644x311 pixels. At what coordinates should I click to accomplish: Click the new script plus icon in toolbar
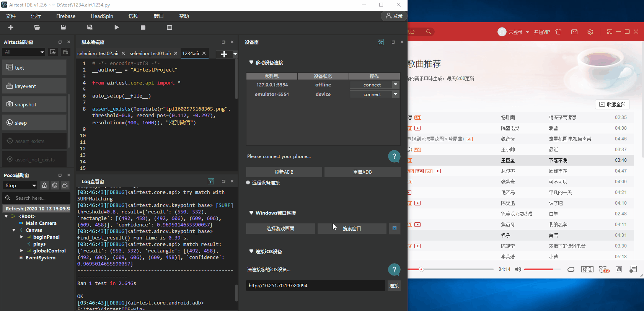[11, 28]
